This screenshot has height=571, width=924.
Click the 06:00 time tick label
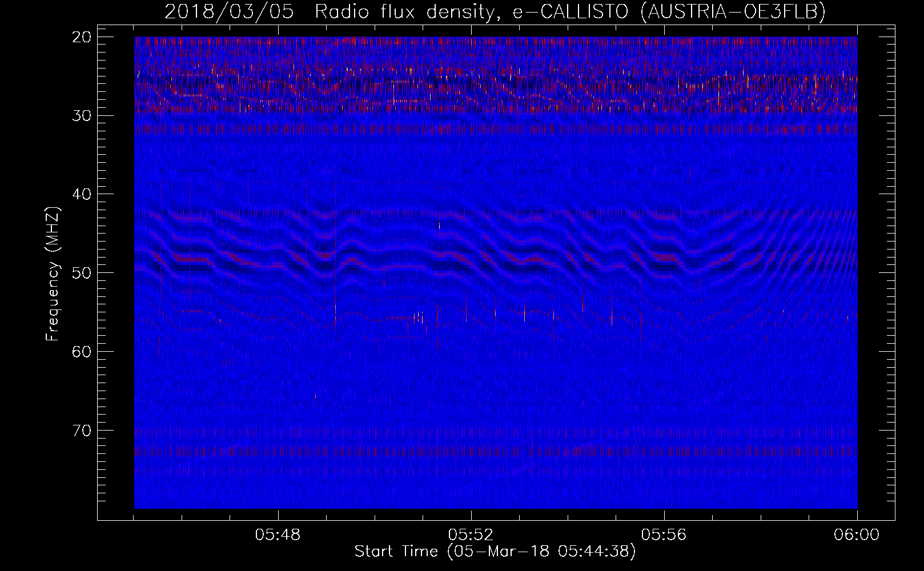pos(857,535)
